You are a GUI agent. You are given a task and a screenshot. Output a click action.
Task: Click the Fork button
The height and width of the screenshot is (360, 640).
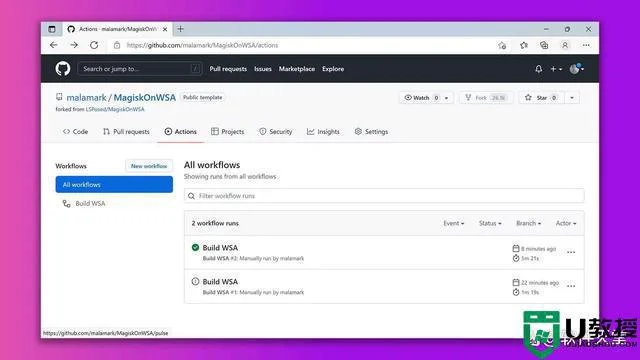click(486, 98)
